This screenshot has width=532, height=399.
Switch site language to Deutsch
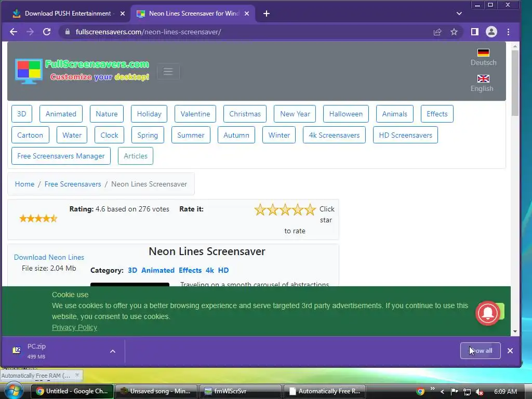click(x=483, y=57)
